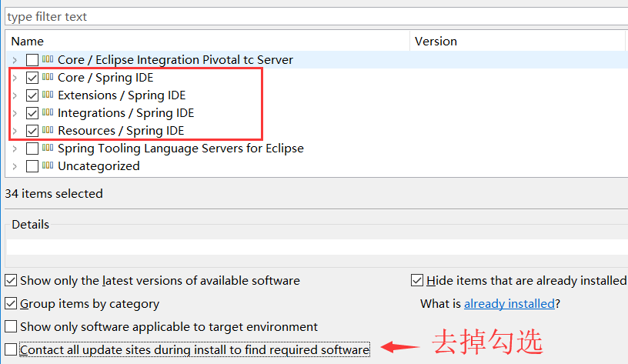The image size is (628, 364).
Task: Expand the Extensions / Spring IDE node
Action: (15, 95)
